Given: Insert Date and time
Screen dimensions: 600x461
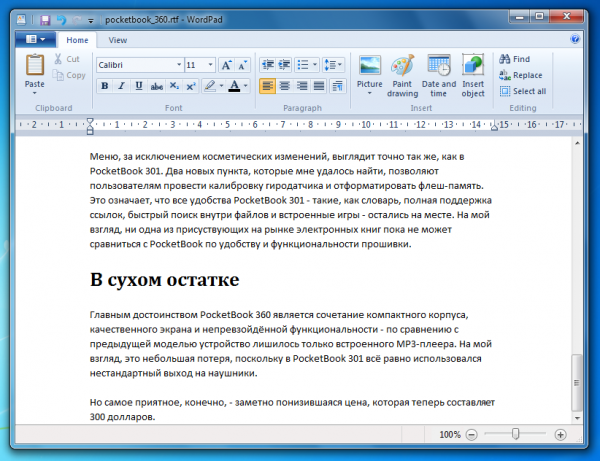Looking at the screenshot, I should pyautogui.click(x=439, y=75).
